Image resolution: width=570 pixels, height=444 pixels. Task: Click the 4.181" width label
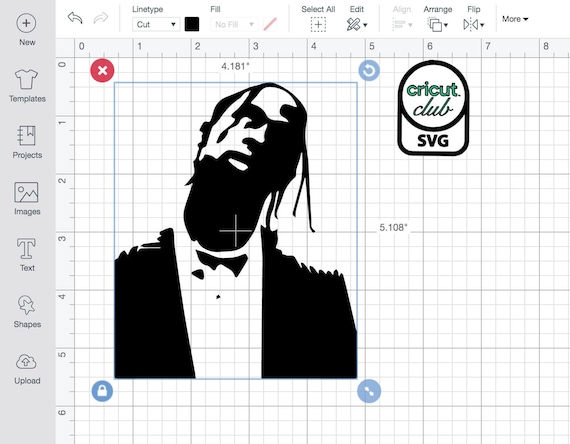pyautogui.click(x=235, y=66)
